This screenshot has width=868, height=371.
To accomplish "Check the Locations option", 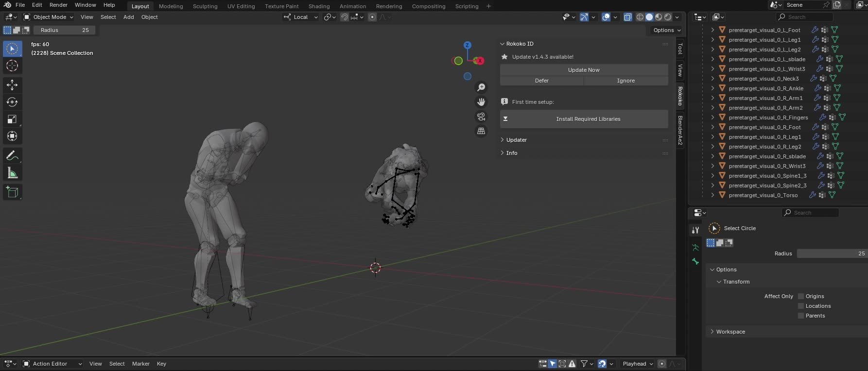I will pyautogui.click(x=801, y=306).
